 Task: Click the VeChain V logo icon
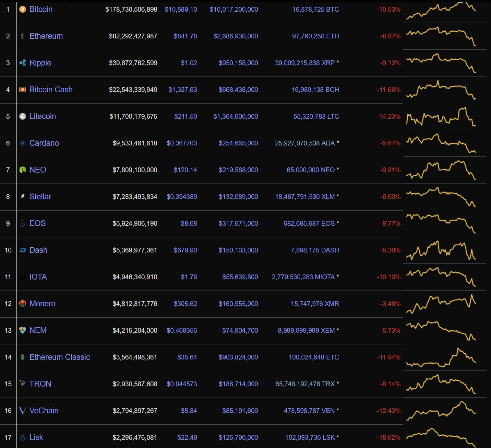pos(23,411)
